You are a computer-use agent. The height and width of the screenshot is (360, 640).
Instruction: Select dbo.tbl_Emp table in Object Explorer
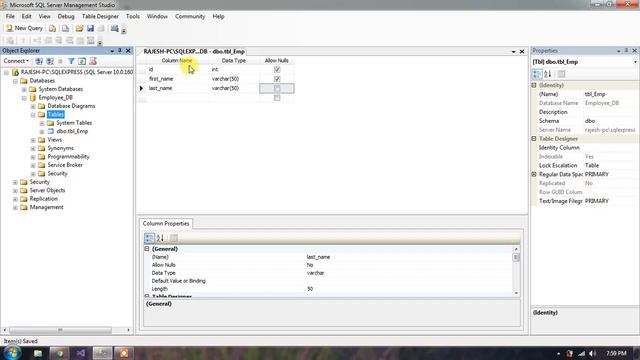pos(72,131)
